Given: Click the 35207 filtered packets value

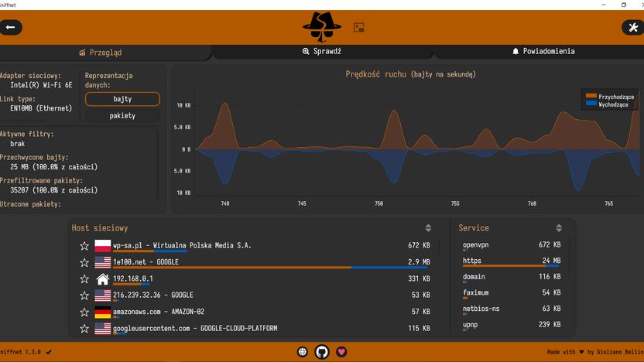Looking at the screenshot, I should 54,190.
